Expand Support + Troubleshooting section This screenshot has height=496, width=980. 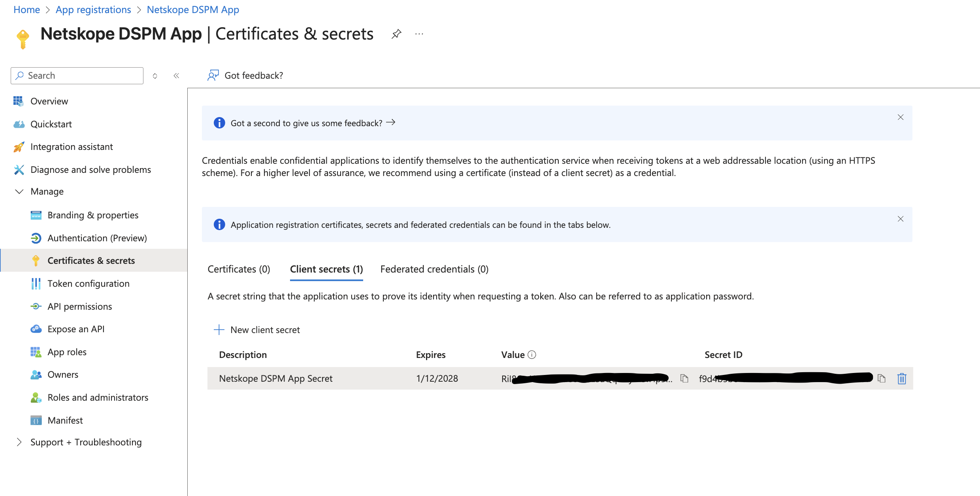pos(19,442)
